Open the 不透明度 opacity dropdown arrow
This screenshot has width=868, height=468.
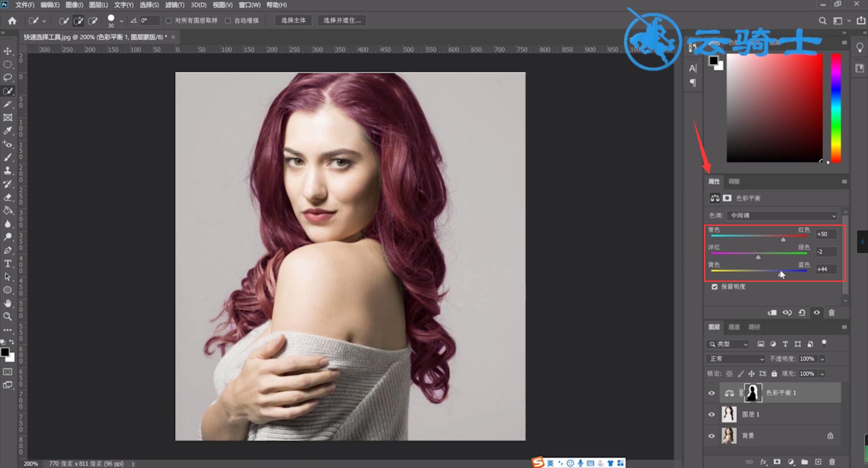[822, 359]
